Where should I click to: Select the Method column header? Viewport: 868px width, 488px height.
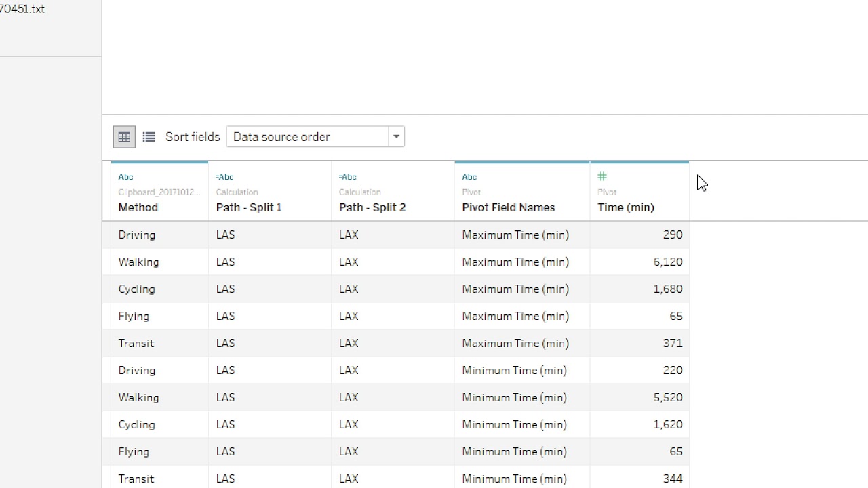pos(159,191)
